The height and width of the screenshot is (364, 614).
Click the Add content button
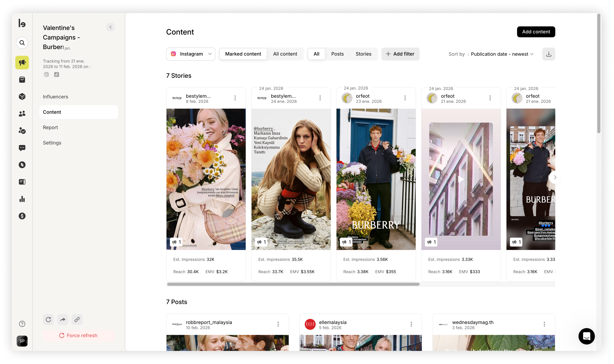(536, 32)
